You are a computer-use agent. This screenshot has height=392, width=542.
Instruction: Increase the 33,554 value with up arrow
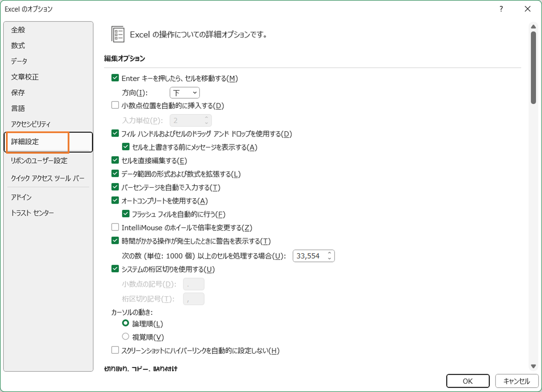[x=330, y=253]
